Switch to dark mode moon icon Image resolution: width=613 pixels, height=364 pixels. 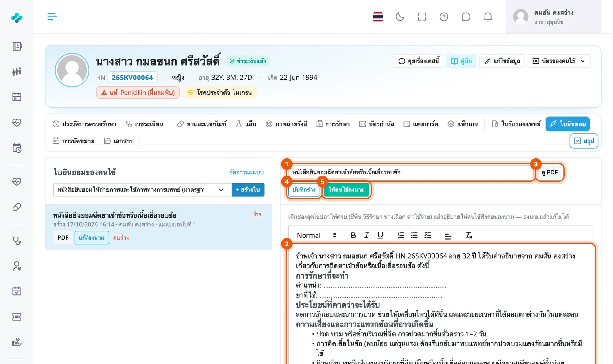tap(400, 17)
